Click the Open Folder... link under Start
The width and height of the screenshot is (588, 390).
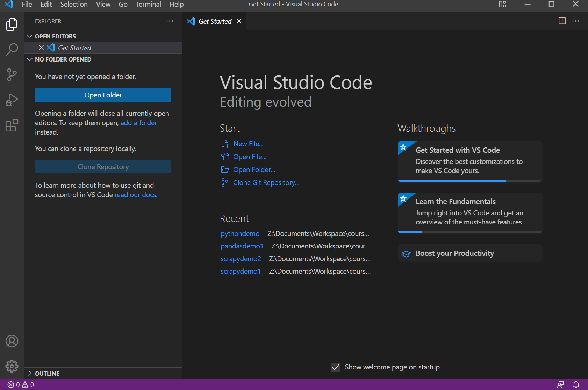pyautogui.click(x=254, y=169)
